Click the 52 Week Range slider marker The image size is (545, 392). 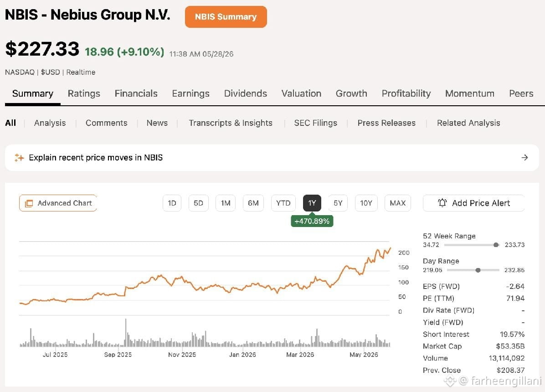click(x=496, y=245)
